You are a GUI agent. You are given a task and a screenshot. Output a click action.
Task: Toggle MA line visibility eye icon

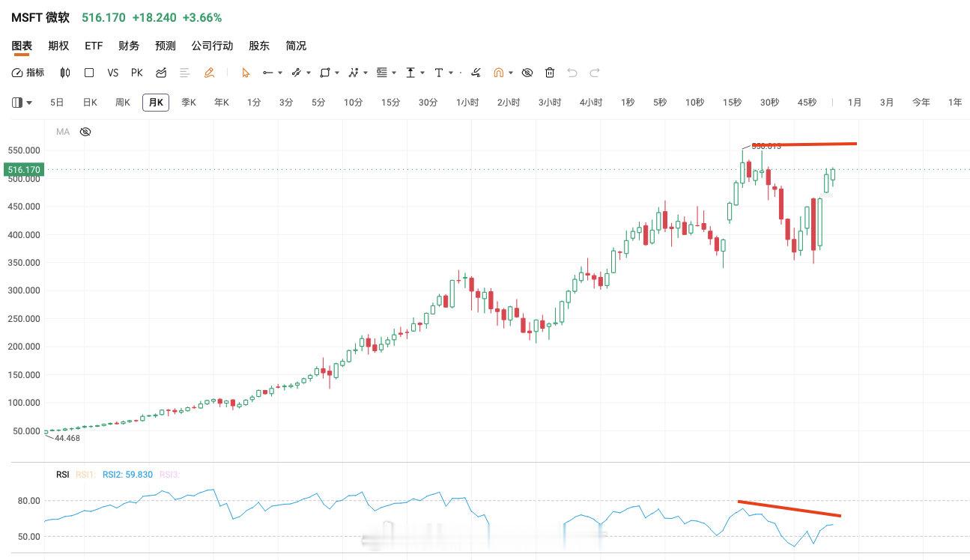[x=85, y=132]
